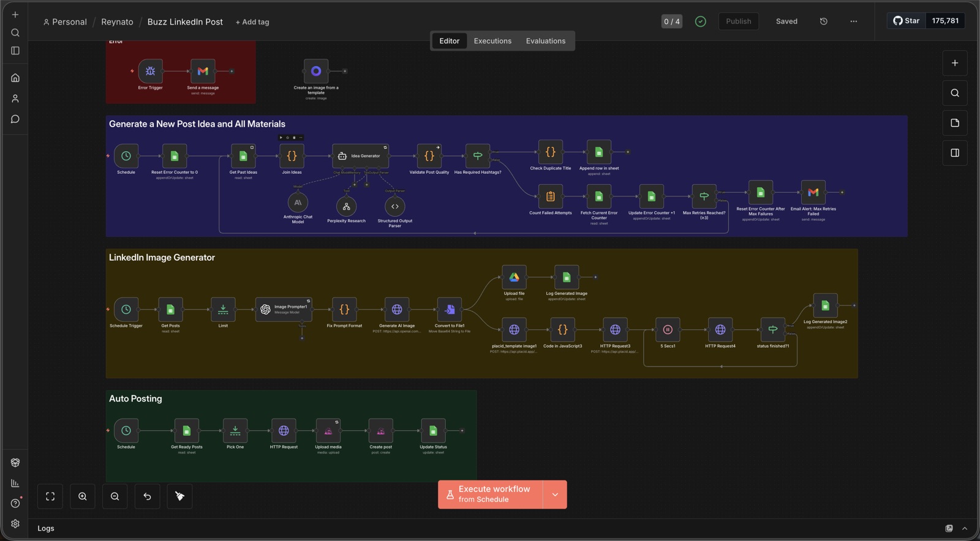The image size is (980, 541).
Task: Open the Has Required Hashtags? node
Action: [478, 156]
